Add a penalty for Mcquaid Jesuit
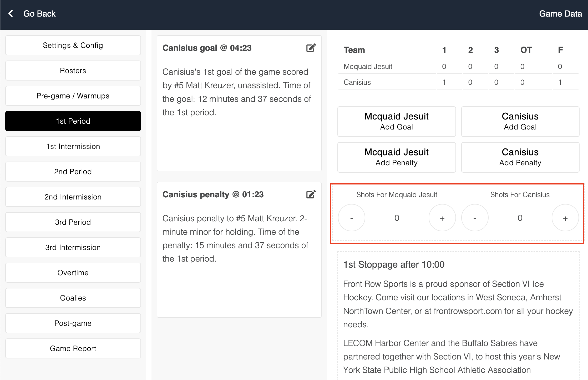The width and height of the screenshot is (588, 380). pyautogui.click(x=396, y=157)
